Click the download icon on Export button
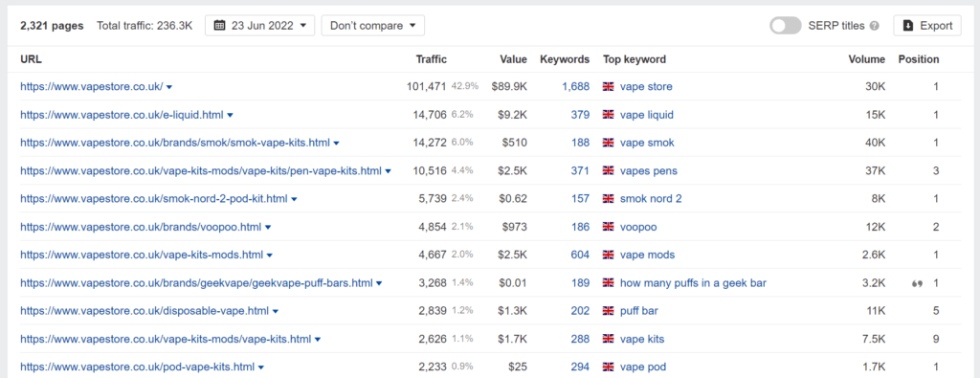Viewport: 980px width, 378px height. 908,26
